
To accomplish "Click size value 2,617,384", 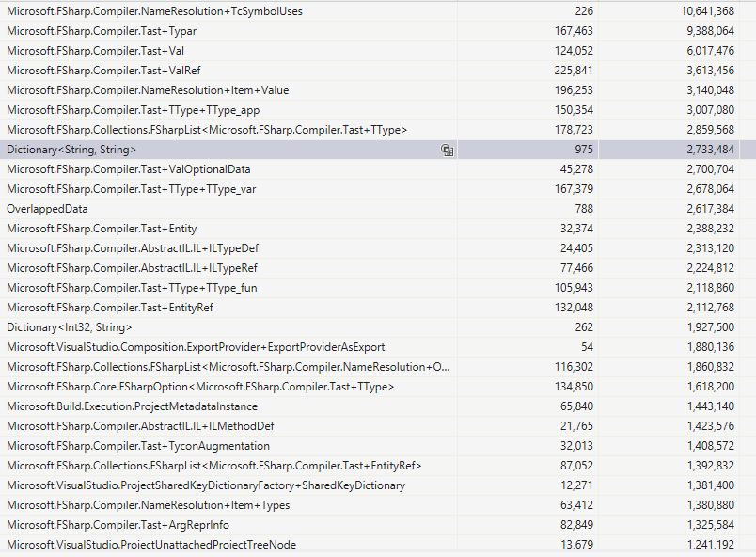I will 711,209.
